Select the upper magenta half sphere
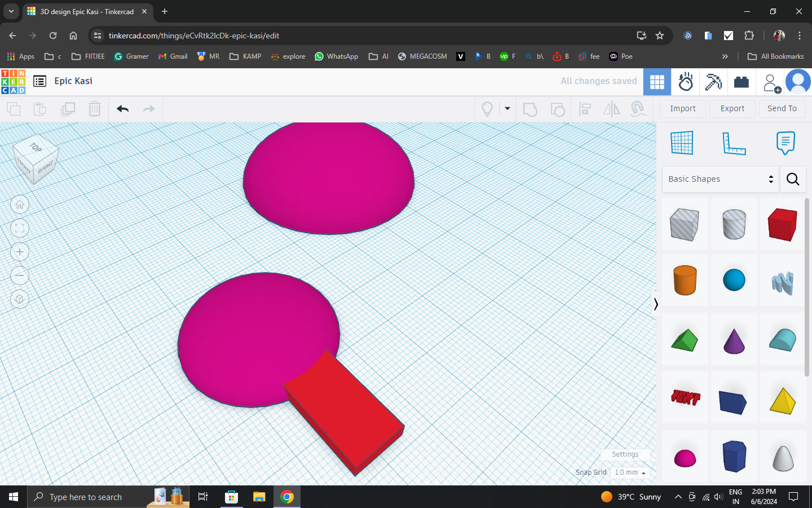Screen dimensions: 812x508 click(329, 178)
